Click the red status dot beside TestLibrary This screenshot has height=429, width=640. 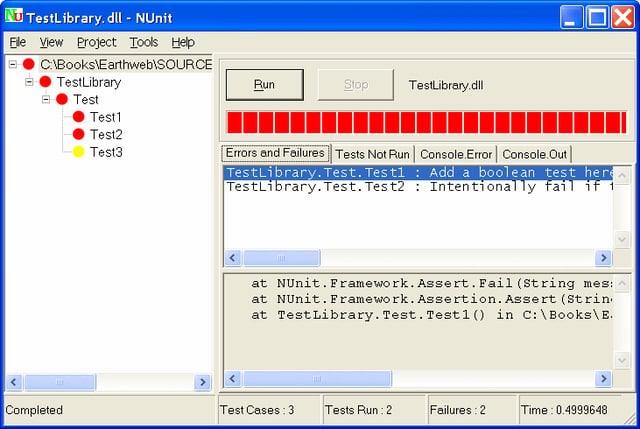(45, 82)
